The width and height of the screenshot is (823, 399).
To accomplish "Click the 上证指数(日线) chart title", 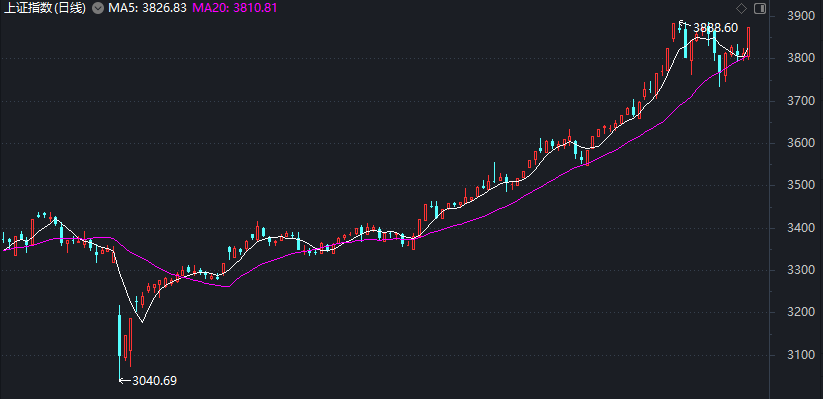I will tap(45, 8).
